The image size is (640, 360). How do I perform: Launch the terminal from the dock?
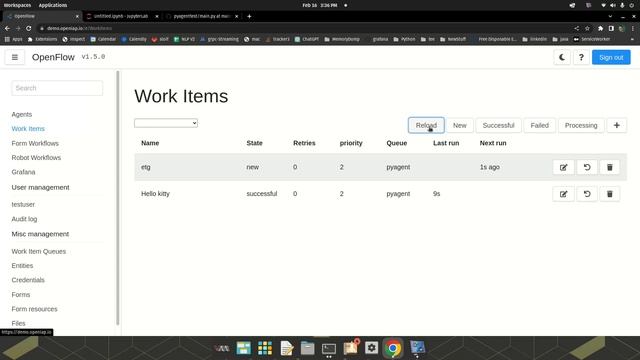(x=329, y=348)
